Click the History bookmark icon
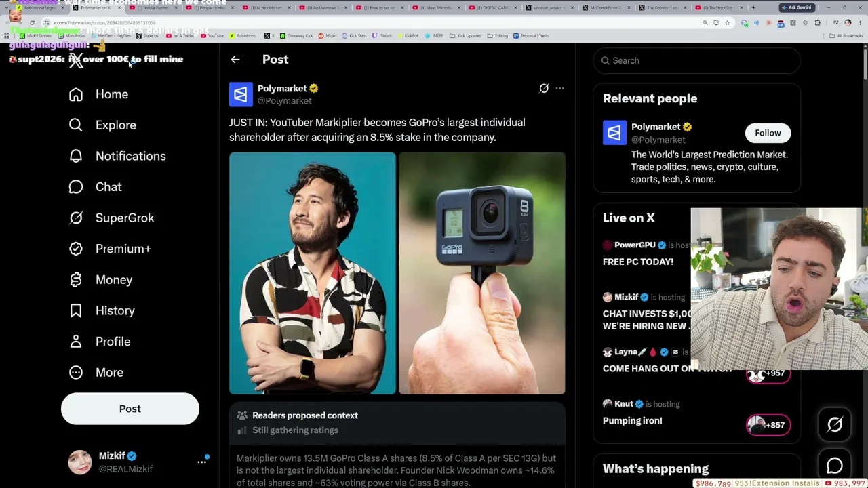The width and height of the screenshot is (868, 488). [76, 310]
